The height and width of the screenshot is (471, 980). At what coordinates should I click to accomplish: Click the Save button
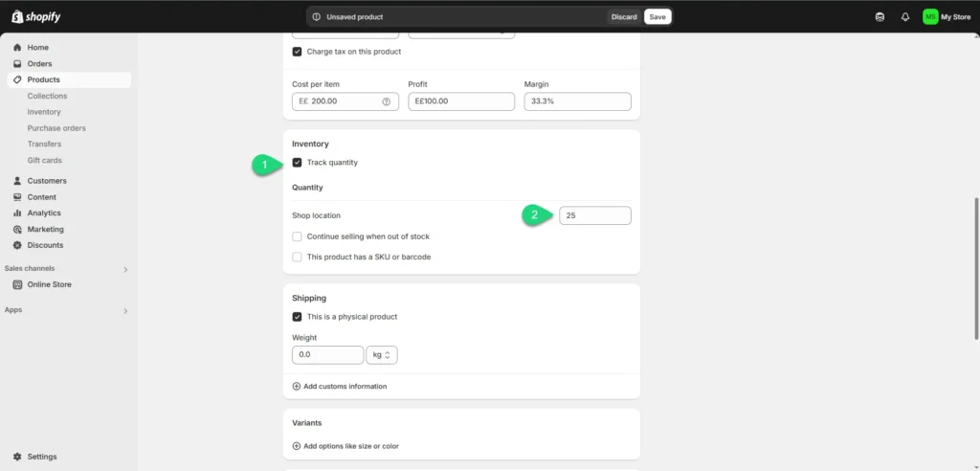(x=657, y=16)
